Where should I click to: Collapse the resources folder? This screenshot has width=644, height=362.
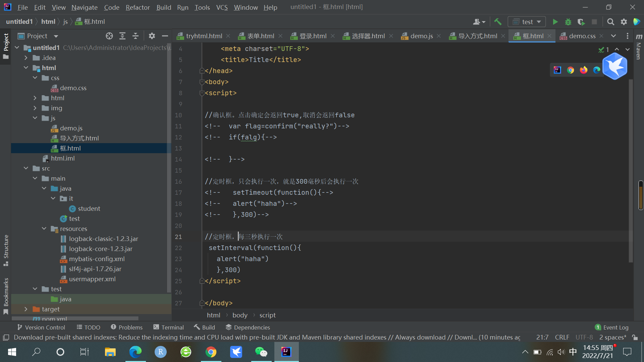pyautogui.click(x=44, y=229)
